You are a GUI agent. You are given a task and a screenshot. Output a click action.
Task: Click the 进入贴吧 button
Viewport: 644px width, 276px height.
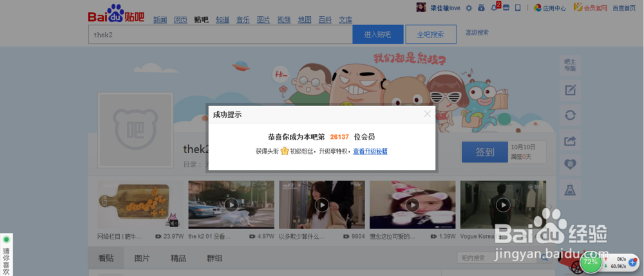[x=377, y=35]
